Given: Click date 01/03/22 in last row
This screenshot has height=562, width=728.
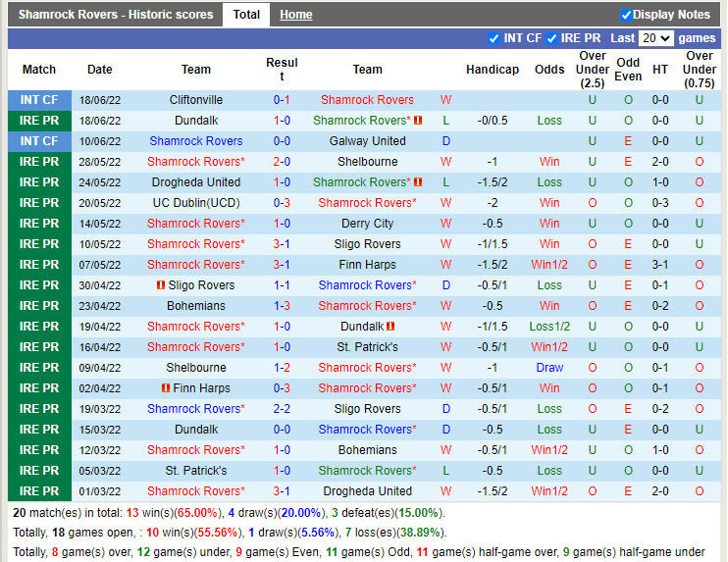Looking at the screenshot, I should pos(100,491).
